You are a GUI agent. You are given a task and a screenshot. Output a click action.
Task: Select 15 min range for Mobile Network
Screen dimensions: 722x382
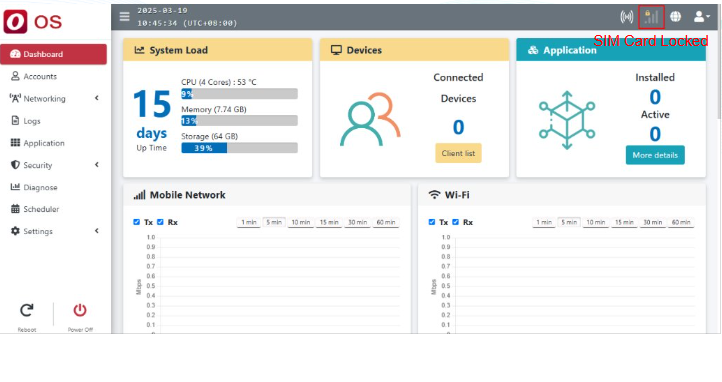pyautogui.click(x=329, y=222)
